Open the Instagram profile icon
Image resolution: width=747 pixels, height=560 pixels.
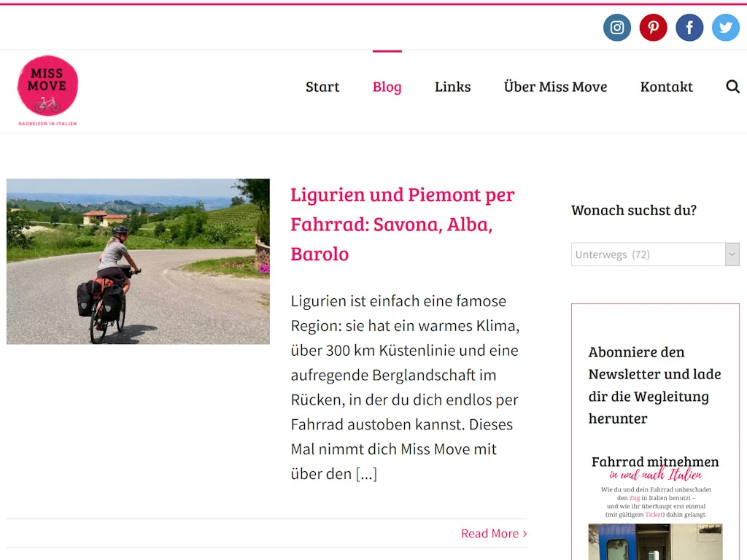[x=617, y=28]
